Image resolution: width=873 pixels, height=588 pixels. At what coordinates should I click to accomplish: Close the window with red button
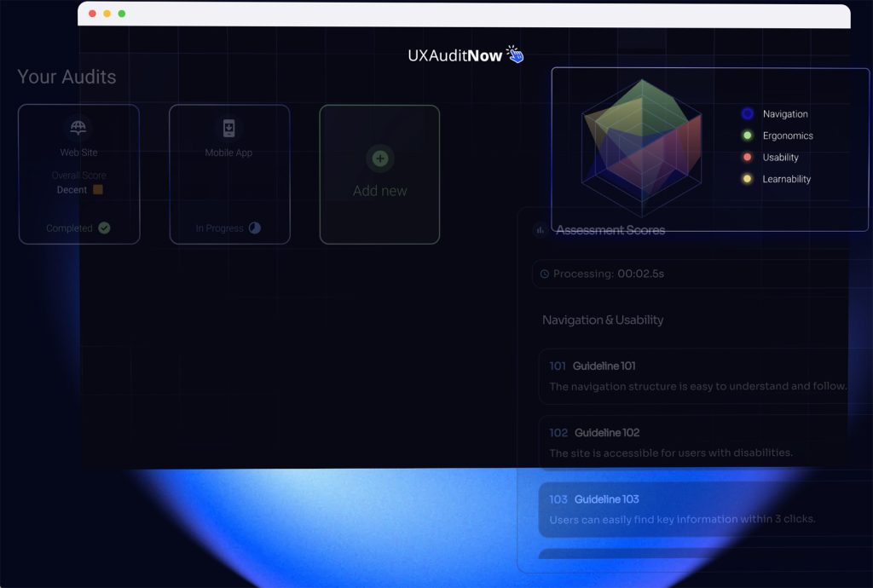92,14
